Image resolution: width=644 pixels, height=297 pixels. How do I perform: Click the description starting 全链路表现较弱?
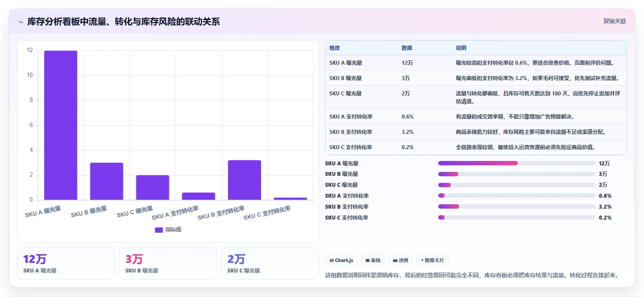coord(525,147)
